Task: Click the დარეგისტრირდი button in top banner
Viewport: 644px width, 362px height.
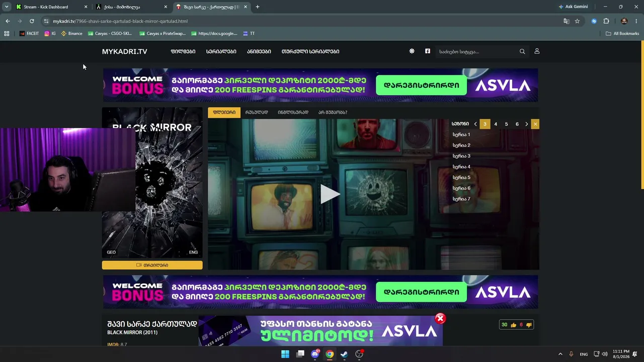Action: 421,85
